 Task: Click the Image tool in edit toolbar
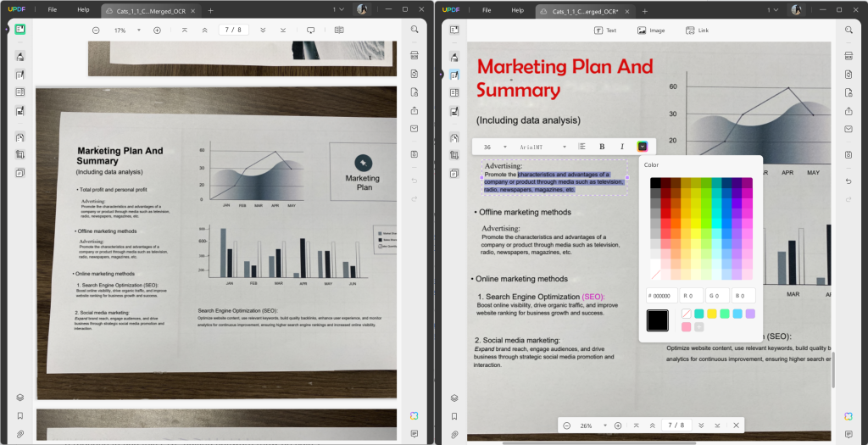point(651,30)
